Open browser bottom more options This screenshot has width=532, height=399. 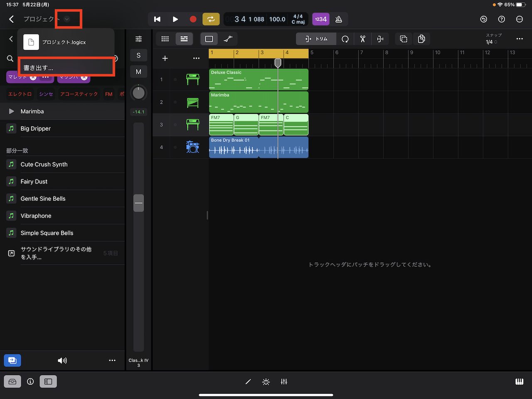[112, 360]
